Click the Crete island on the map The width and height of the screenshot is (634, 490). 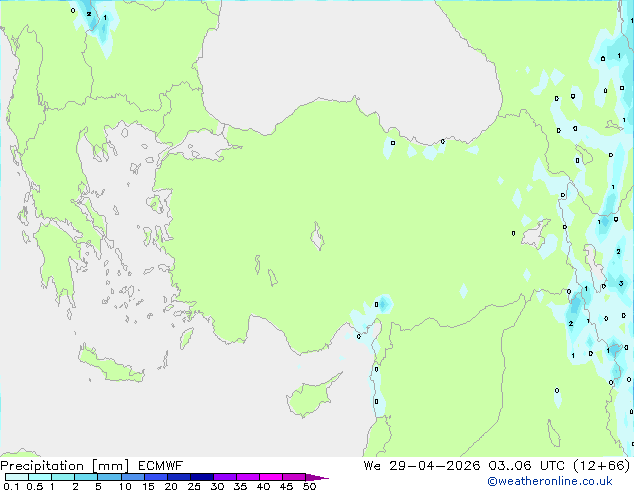click(x=110, y=365)
